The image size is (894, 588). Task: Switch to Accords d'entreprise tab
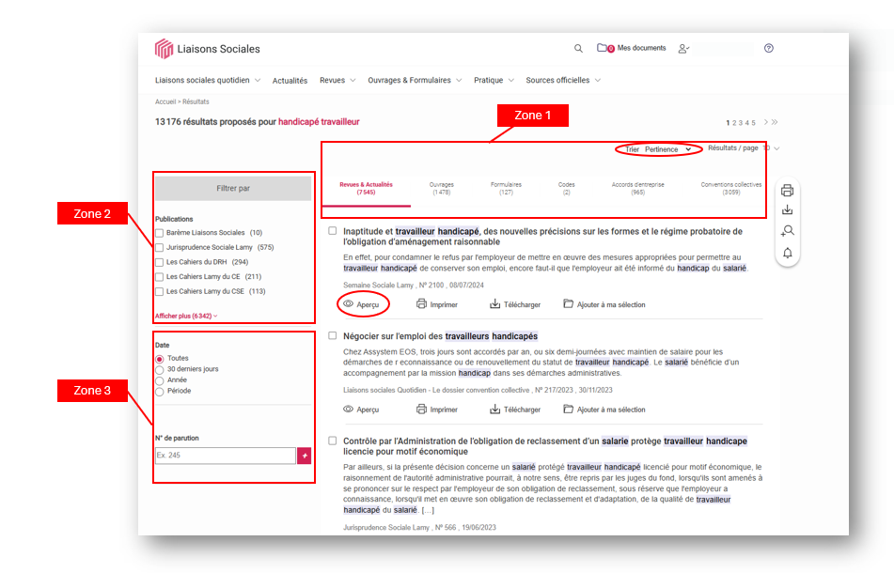pos(638,189)
